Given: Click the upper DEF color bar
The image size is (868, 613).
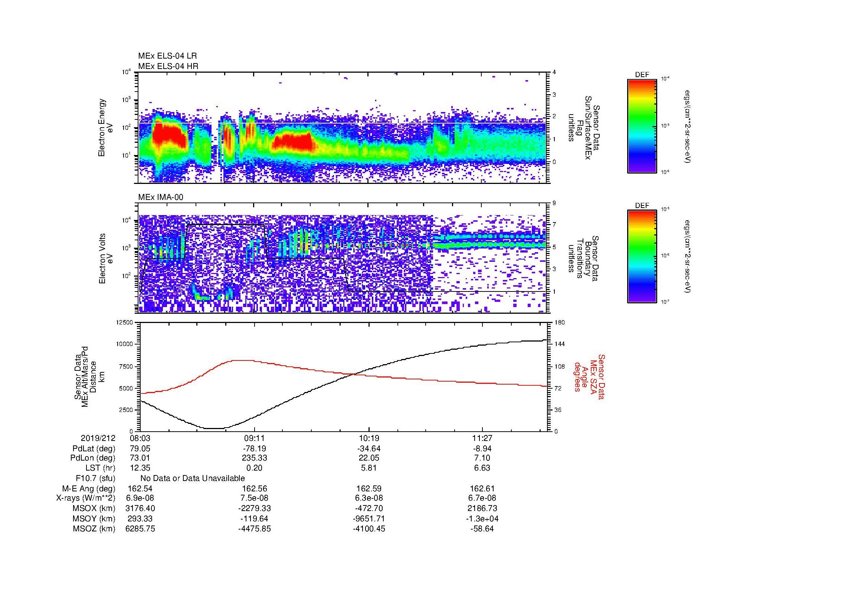Looking at the screenshot, I should pyautogui.click(x=642, y=126).
